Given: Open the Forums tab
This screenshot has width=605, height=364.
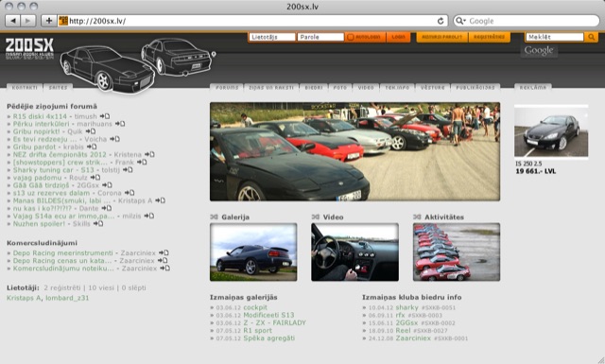Looking at the screenshot, I should pos(227,88).
